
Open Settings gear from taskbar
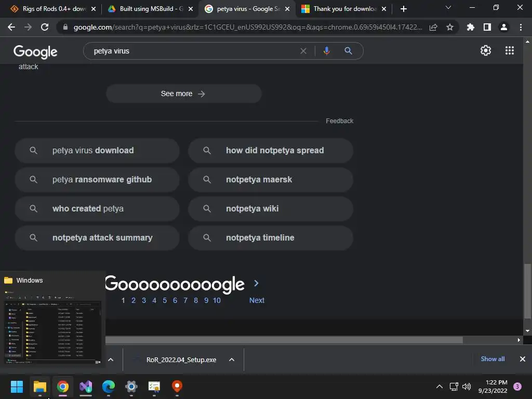tap(131, 387)
